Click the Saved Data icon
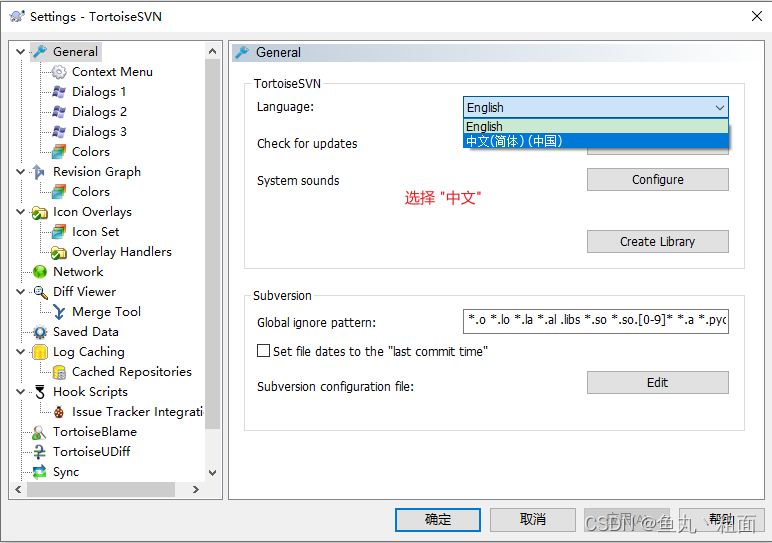This screenshot has height=543, width=772. [x=40, y=332]
